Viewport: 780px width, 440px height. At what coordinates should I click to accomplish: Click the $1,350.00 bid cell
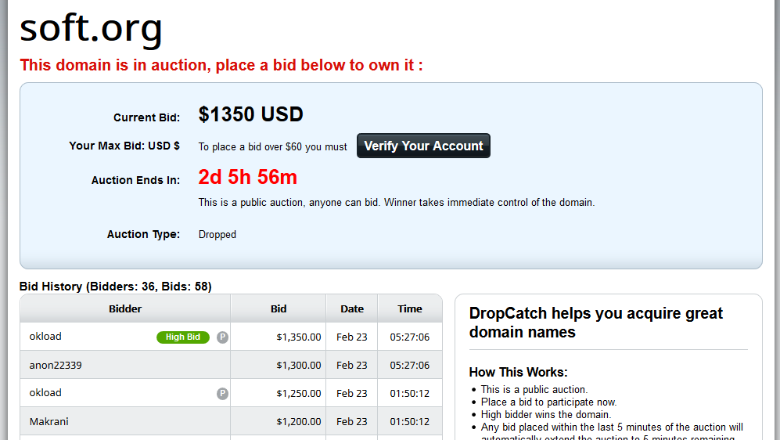pos(298,337)
